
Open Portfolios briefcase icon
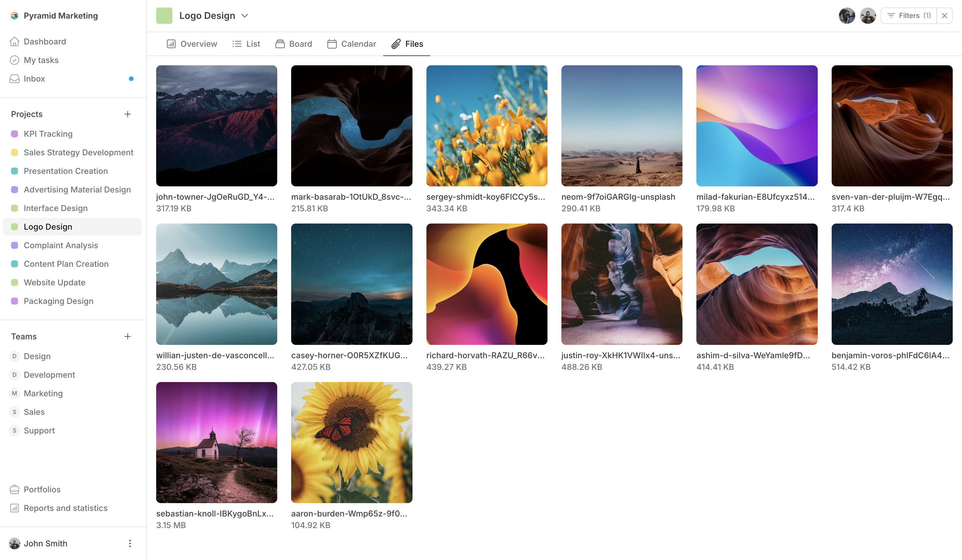[x=15, y=489]
